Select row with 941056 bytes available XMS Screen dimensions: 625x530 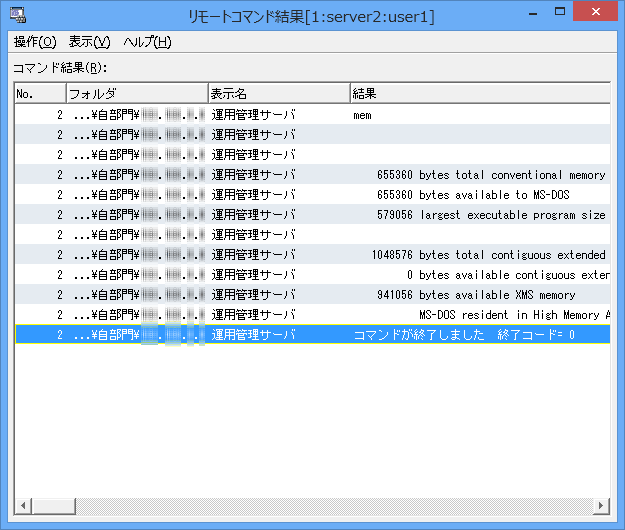tap(480, 295)
